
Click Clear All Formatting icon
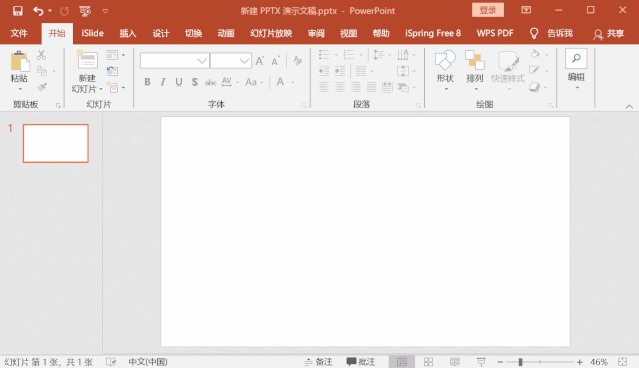[x=298, y=61]
